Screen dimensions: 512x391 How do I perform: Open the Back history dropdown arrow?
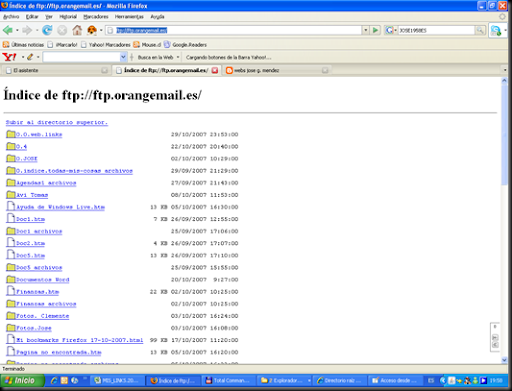[x=17, y=30]
